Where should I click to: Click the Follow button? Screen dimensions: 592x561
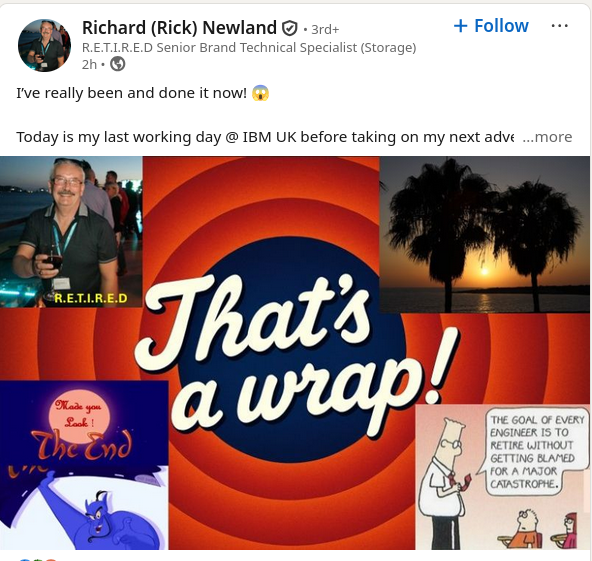pos(491,26)
